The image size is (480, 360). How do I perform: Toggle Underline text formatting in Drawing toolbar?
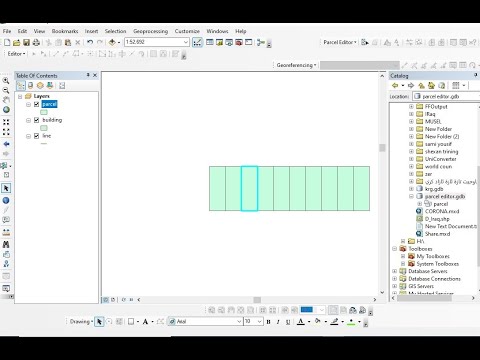[288, 322]
